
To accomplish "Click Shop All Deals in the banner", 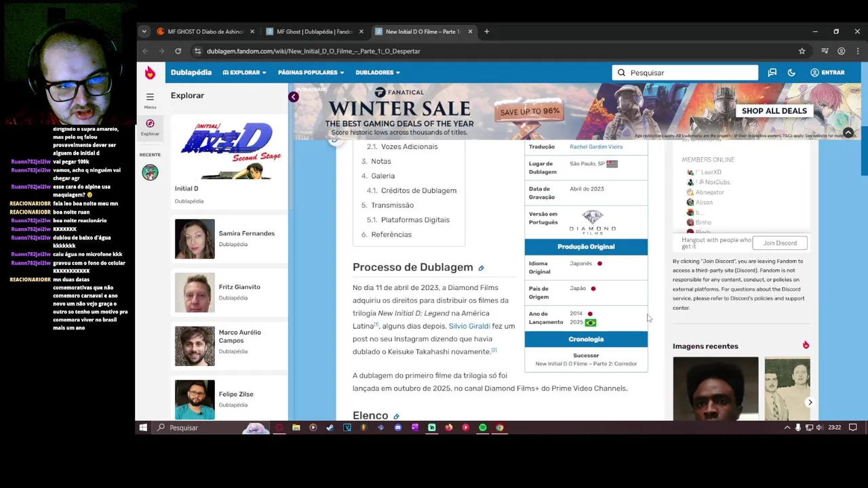I will tap(774, 110).
